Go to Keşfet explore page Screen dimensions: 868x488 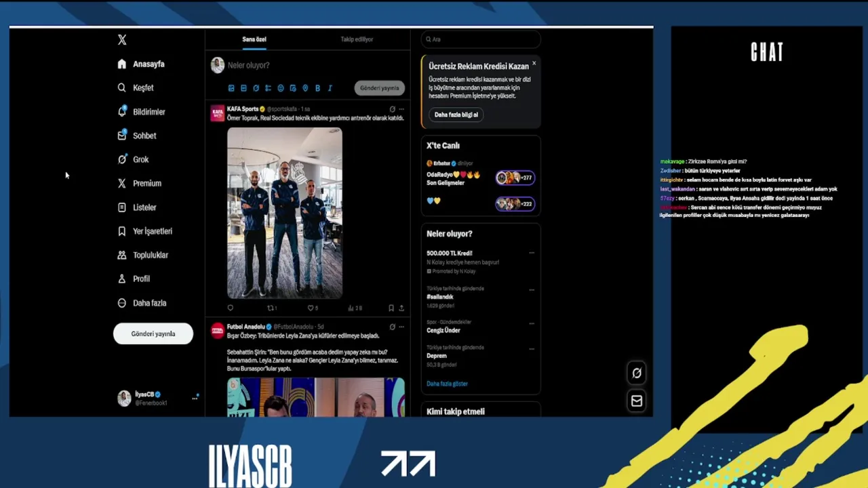(x=136, y=88)
